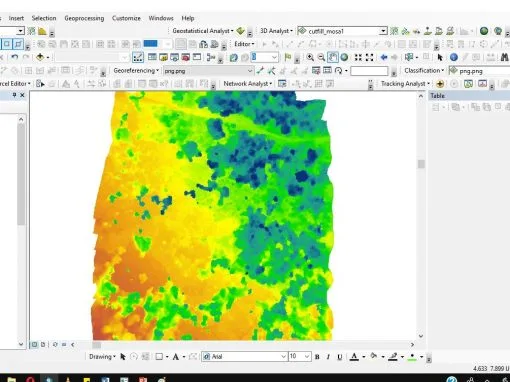Open the Georeferencing dropdown menu
The height and width of the screenshot is (382, 510).
coord(136,71)
